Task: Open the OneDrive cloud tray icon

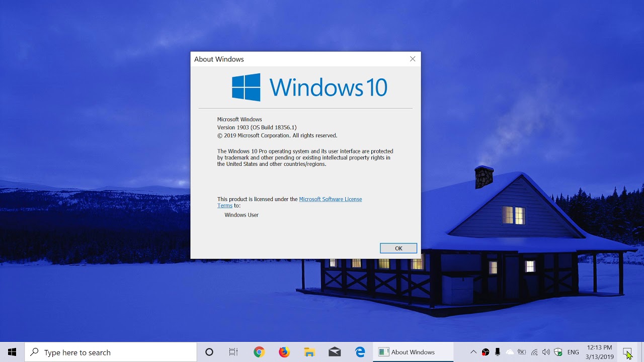Action: (510, 352)
